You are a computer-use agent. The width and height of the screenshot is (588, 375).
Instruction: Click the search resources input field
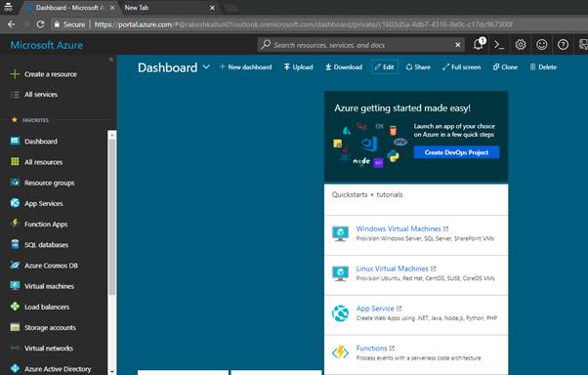click(x=360, y=45)
